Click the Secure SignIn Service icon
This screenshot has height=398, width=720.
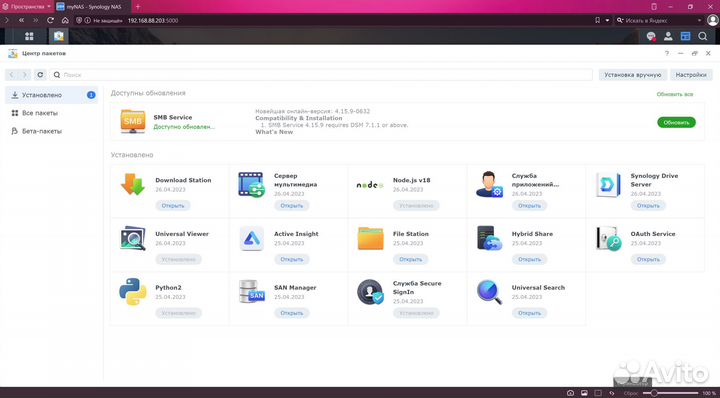point(370,291)
